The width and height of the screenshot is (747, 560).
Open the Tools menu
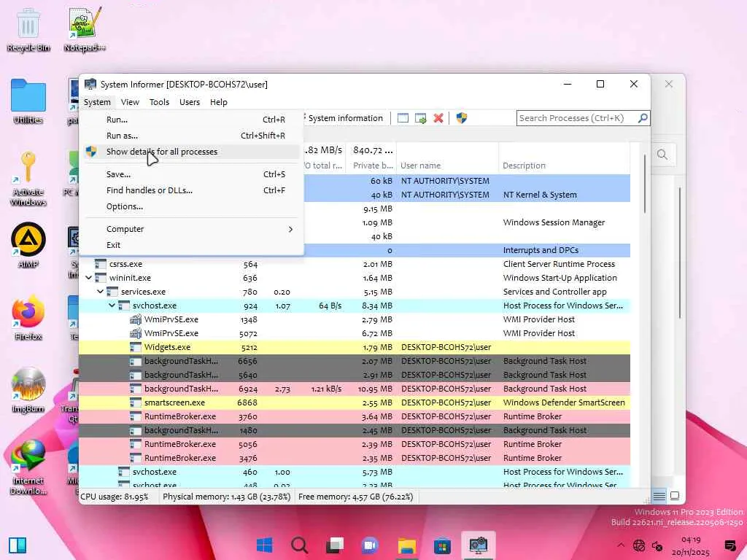(x=159, y=102)
